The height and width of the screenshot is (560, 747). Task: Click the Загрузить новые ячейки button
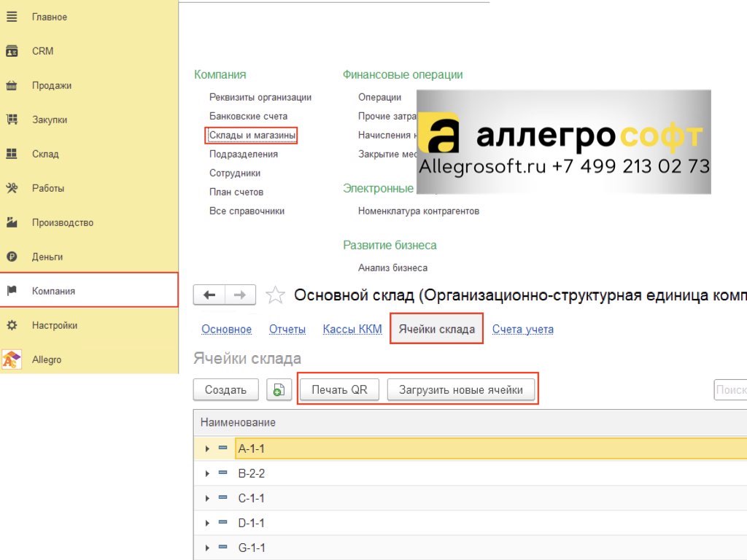tap(461, 390)
